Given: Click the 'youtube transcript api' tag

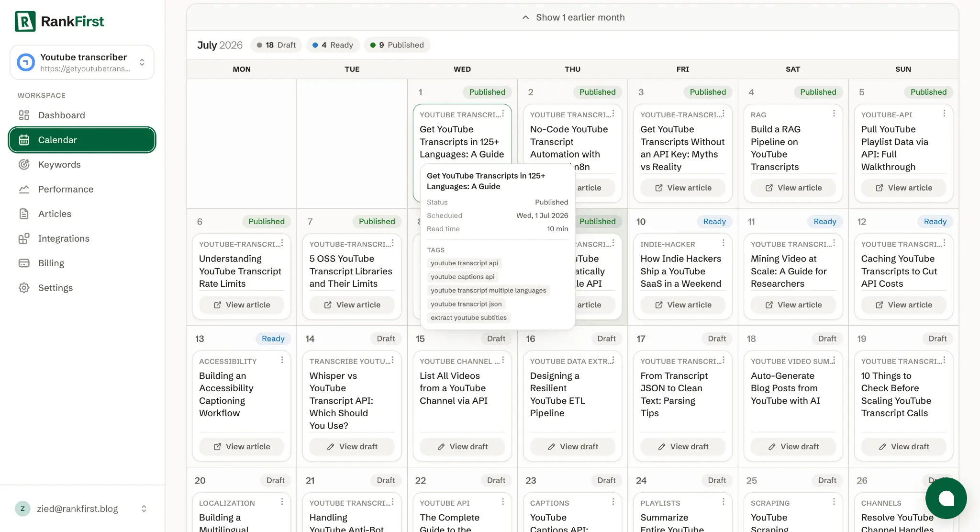Looking at the screenshot, I should point(464,263).
